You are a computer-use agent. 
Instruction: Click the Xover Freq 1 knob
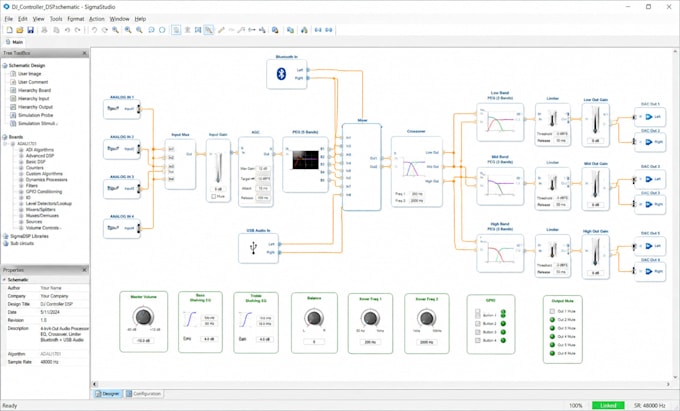coord(370,318)
